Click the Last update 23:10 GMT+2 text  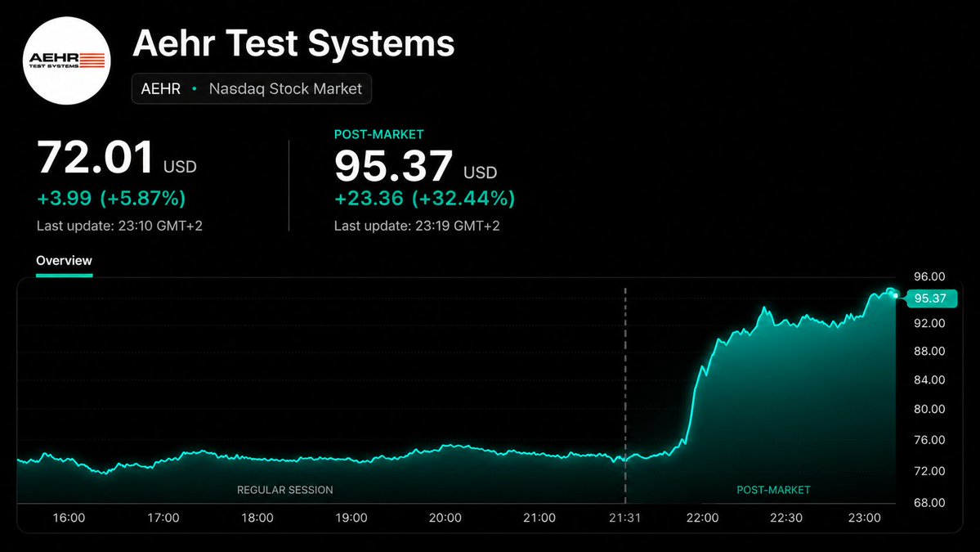[x=119, y=226]
